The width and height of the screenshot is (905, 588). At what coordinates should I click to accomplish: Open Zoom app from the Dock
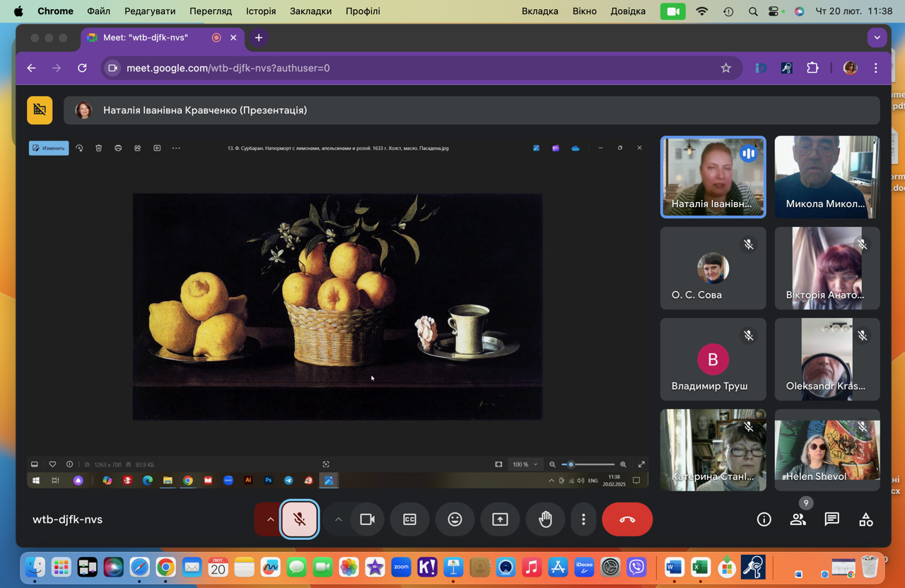[401, 567]
